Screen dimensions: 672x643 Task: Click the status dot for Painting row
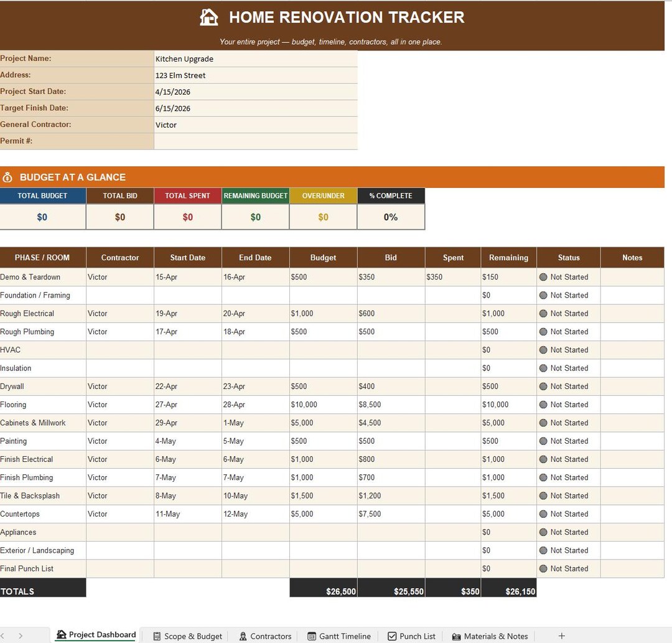click(x=543, y=441)
